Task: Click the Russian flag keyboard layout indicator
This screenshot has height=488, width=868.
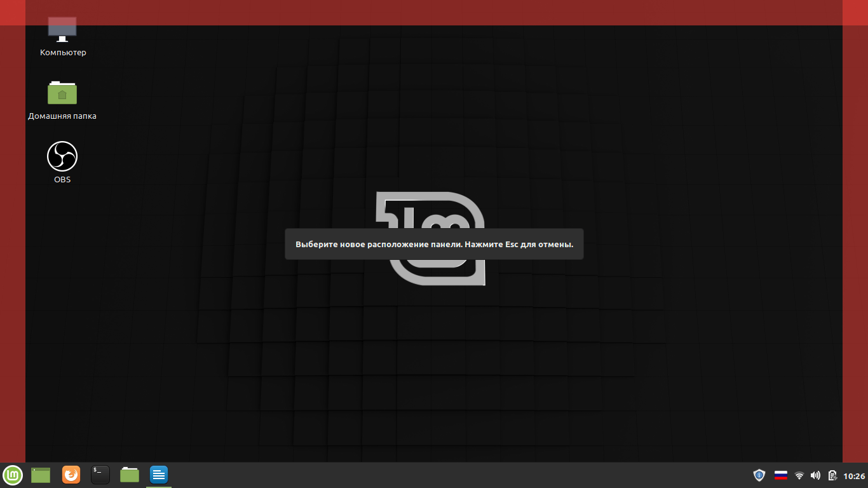Action: click(x=781, y=475)
